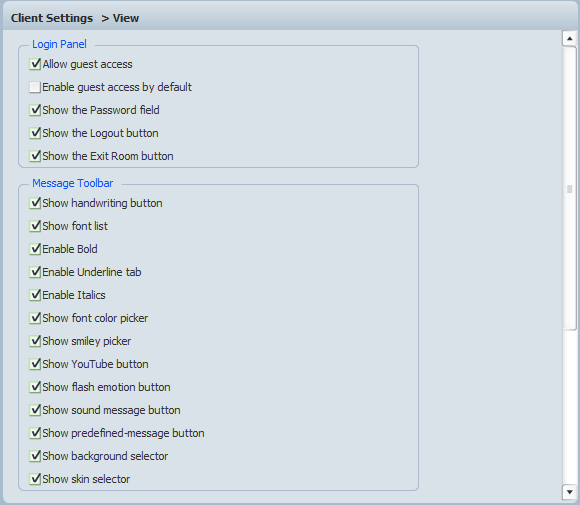
Task: Hide the font color picker option
Action: tap(35, 318)
